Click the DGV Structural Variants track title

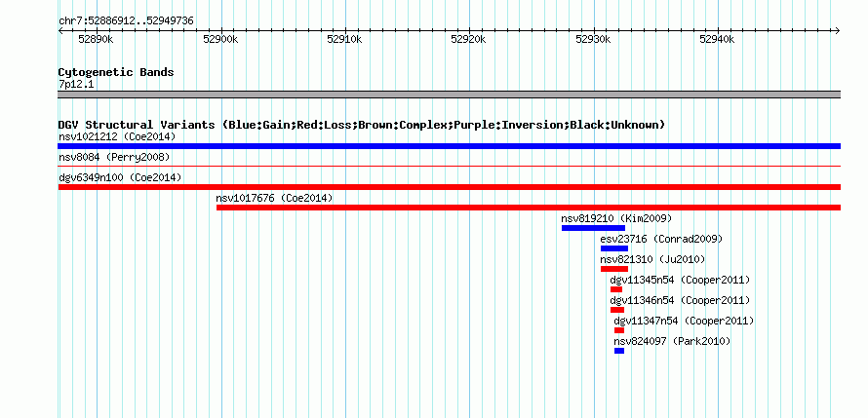coord(362,125)
